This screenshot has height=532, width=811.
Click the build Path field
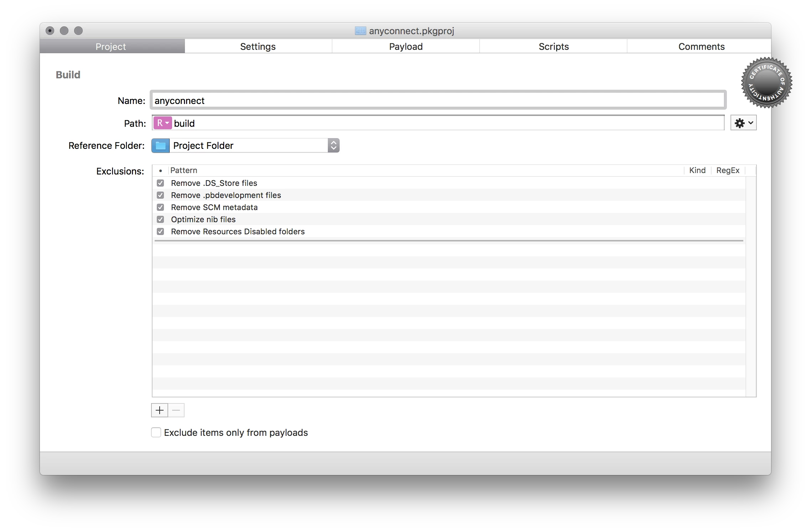click(445, 124)
